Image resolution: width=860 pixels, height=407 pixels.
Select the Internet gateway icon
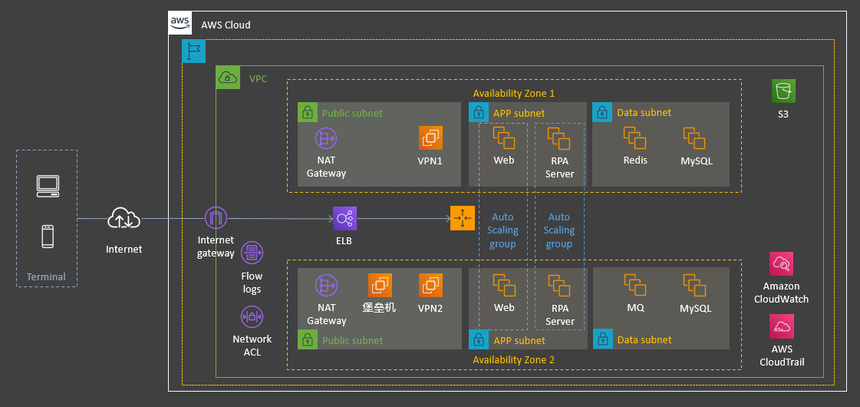216,219
